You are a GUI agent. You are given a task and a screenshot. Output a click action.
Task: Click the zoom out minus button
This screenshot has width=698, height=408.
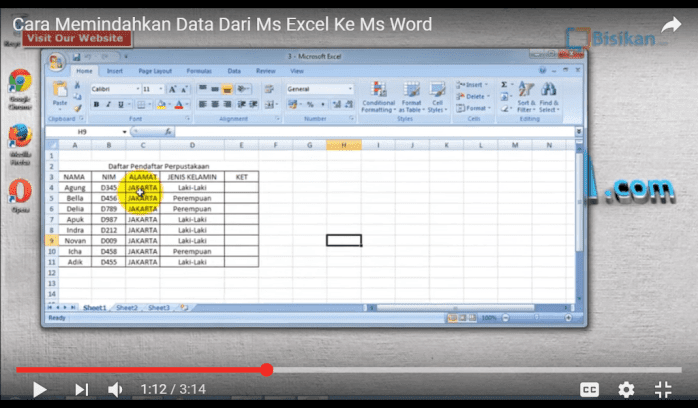coord(506,318)
